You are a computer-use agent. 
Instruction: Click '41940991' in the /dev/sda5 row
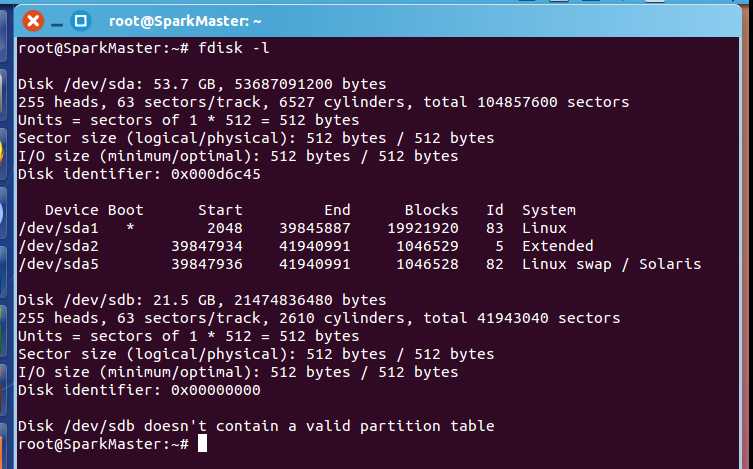pyautogui.click(x=315, y=264)
